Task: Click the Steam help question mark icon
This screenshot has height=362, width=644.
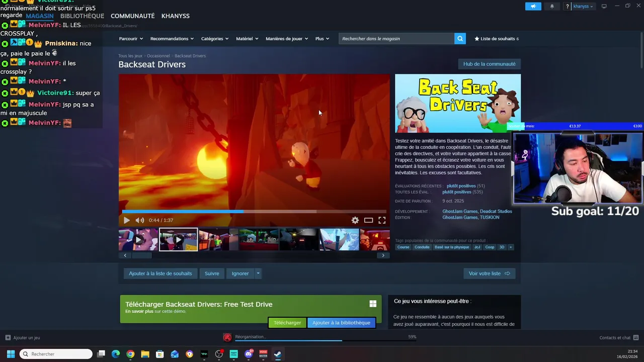Action: coord(568,6)
